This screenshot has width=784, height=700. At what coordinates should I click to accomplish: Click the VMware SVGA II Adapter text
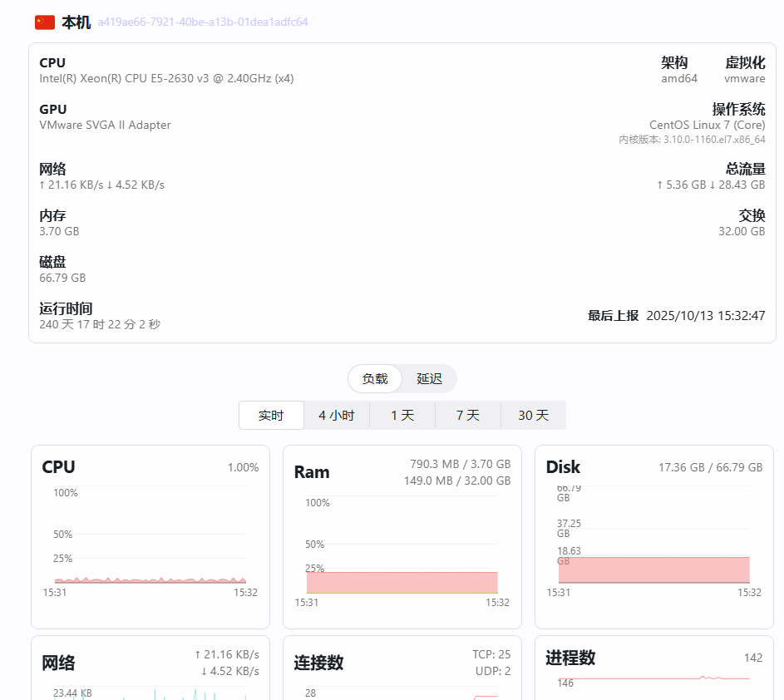(105, 125)
